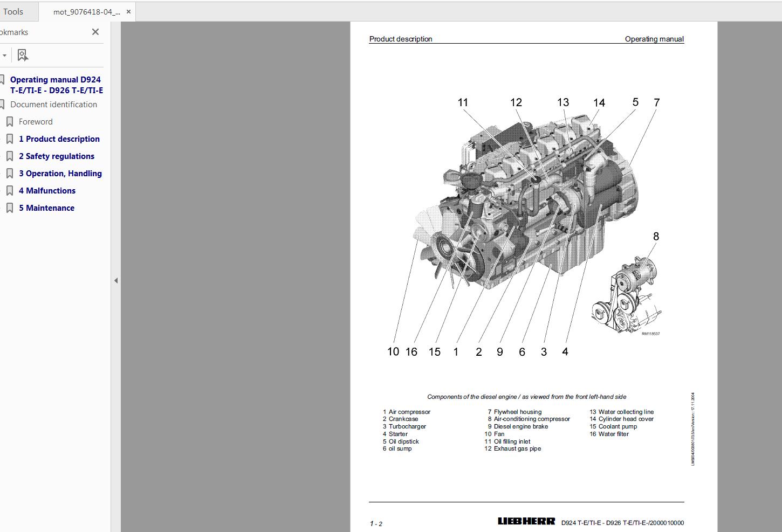Click the expand current bookmark icon
Viewport: 782px width, 532px height.
coord(22,54)
